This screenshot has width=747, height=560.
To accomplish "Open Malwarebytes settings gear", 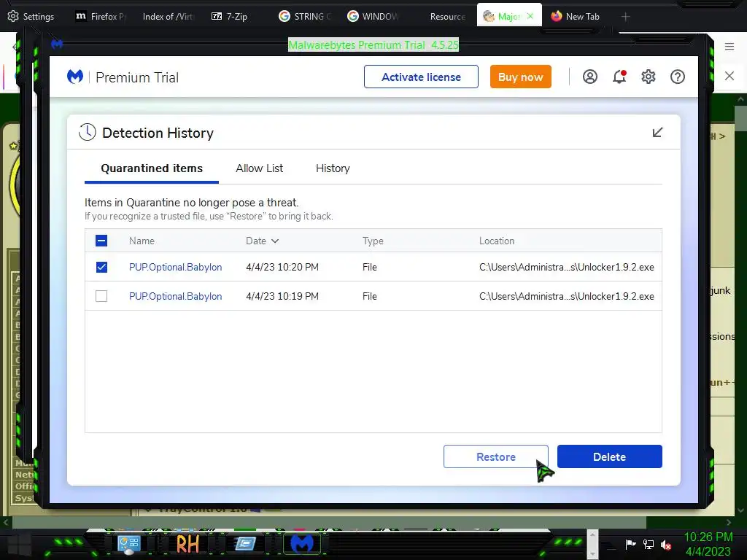I will click(x=649, y=77).
